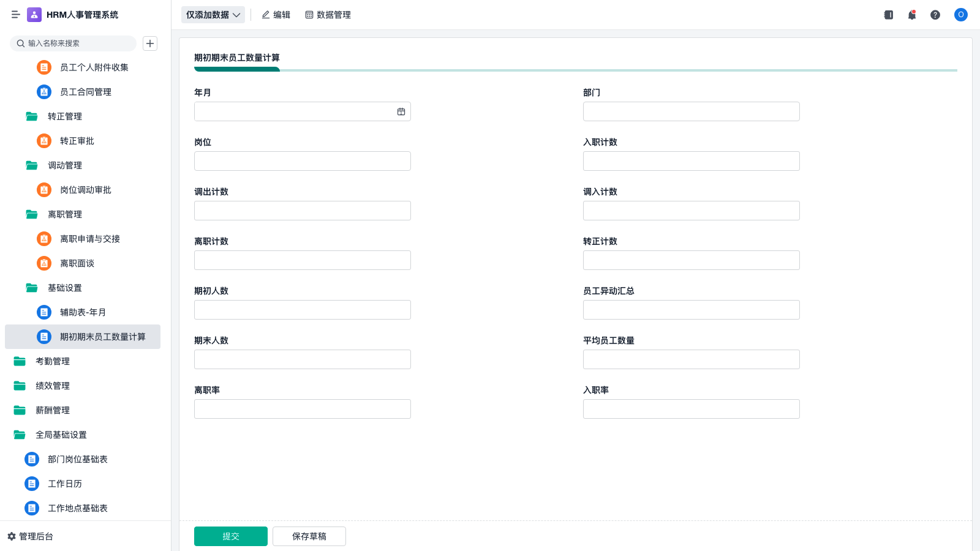Viewport: 980px width, 551px height.
Task: Collapse the sidebar with the hamburger icon
Action: [16, 15]
